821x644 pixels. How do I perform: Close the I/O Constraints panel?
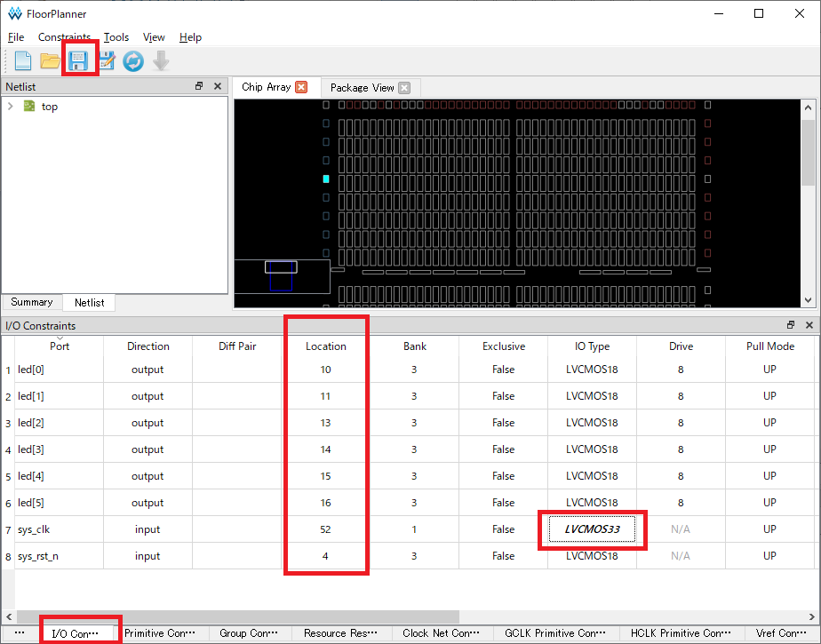pos(809,325)
